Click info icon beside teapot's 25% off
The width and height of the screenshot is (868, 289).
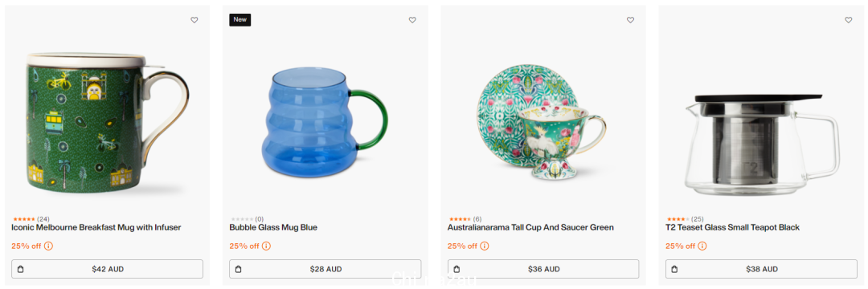tap(702, 246)
